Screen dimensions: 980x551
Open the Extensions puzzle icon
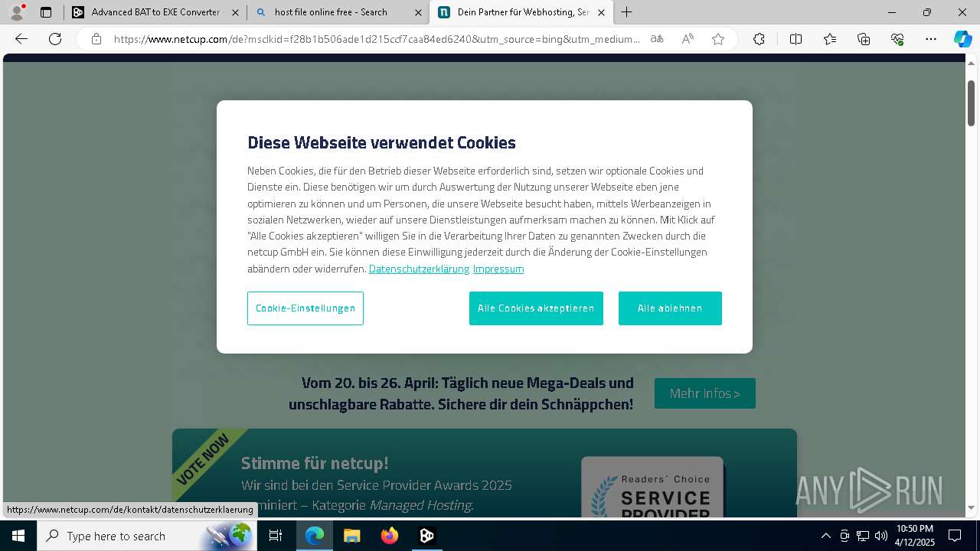point(759,39)
